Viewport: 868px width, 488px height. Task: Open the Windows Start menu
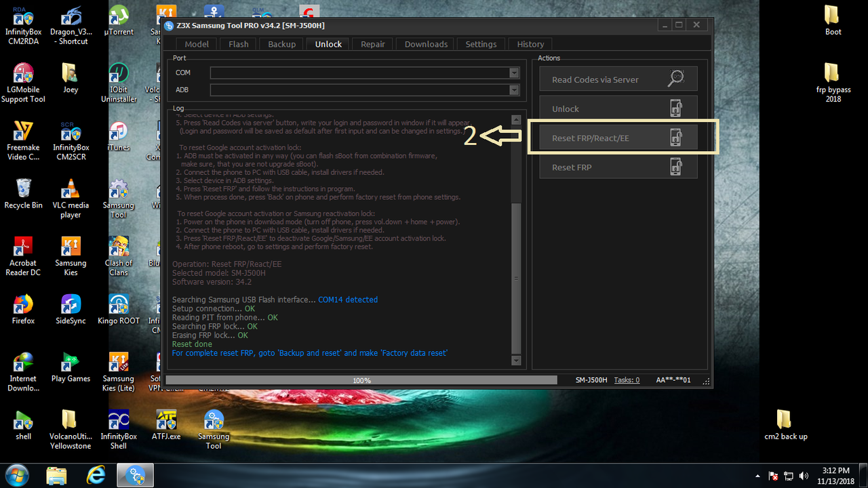[x=16, y=475]
